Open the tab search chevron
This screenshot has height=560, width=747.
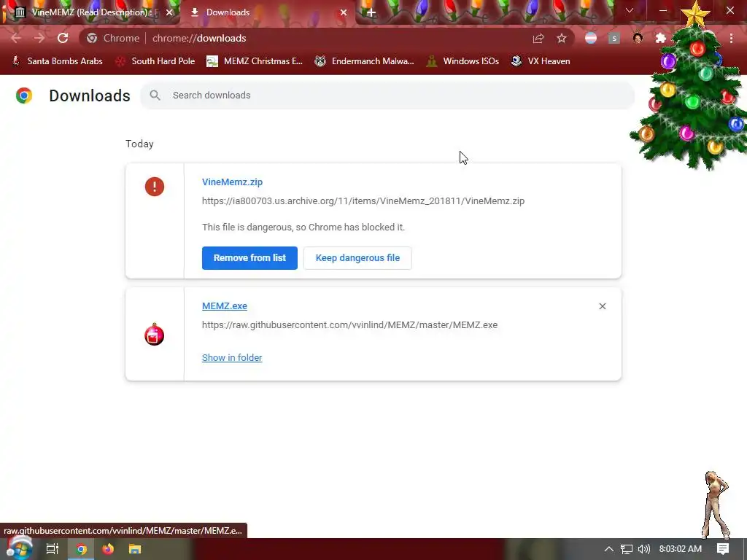click(630, 10)
